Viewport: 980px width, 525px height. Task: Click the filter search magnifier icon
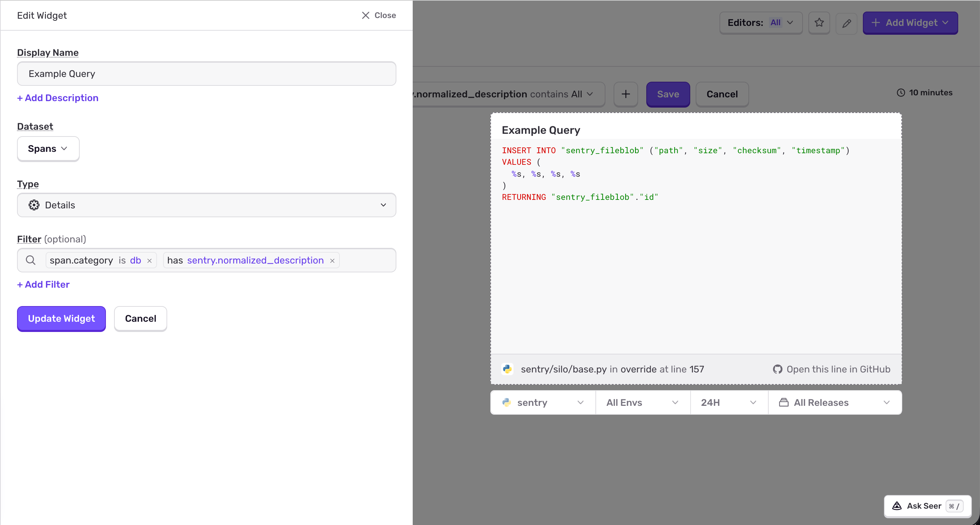pyautogui.click(x=31, y=260)
